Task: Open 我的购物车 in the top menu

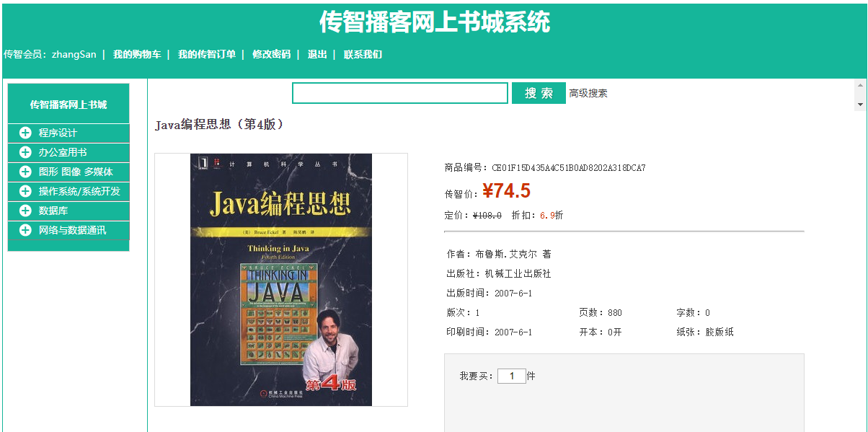Action: pos(137,54)
